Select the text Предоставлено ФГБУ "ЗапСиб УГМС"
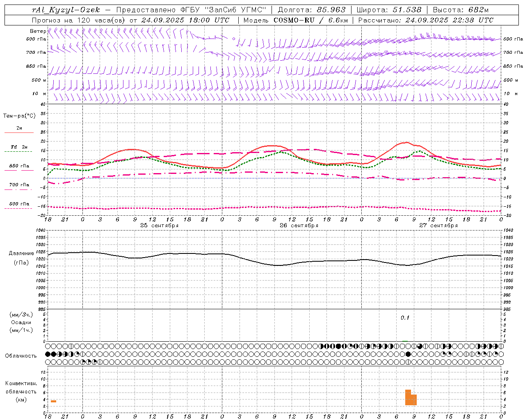The width and height of the screenshot is (525, 420). point(192,10)
